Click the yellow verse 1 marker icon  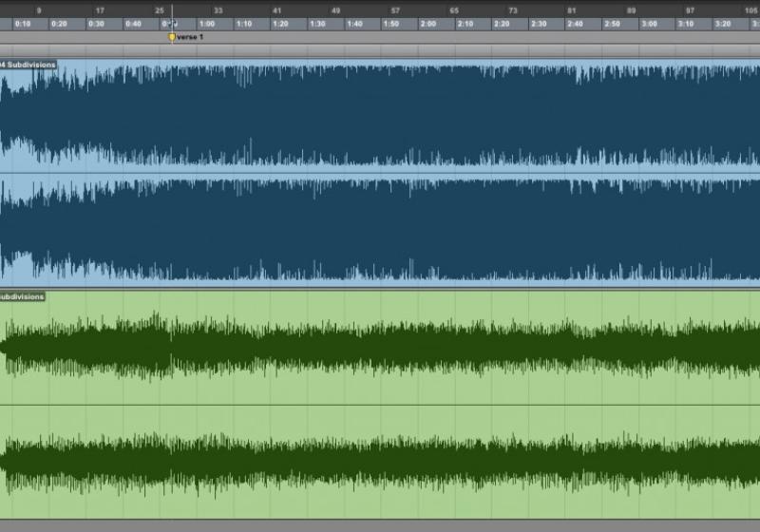pos(172,37)
